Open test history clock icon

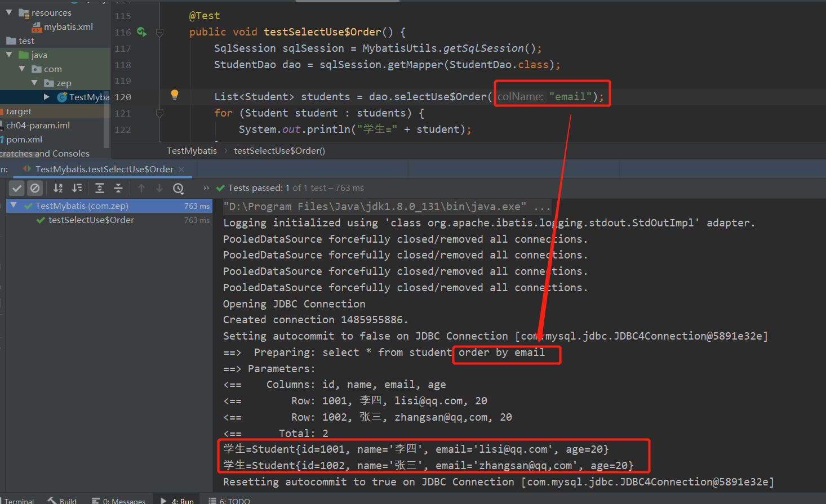tap(179, 188)
